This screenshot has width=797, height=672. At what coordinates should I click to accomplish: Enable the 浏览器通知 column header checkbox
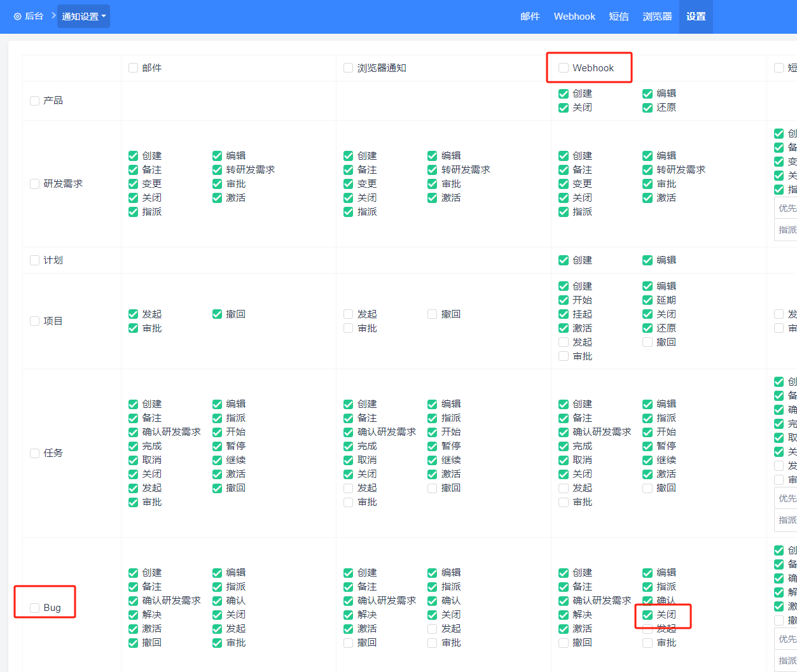point(349,68)
